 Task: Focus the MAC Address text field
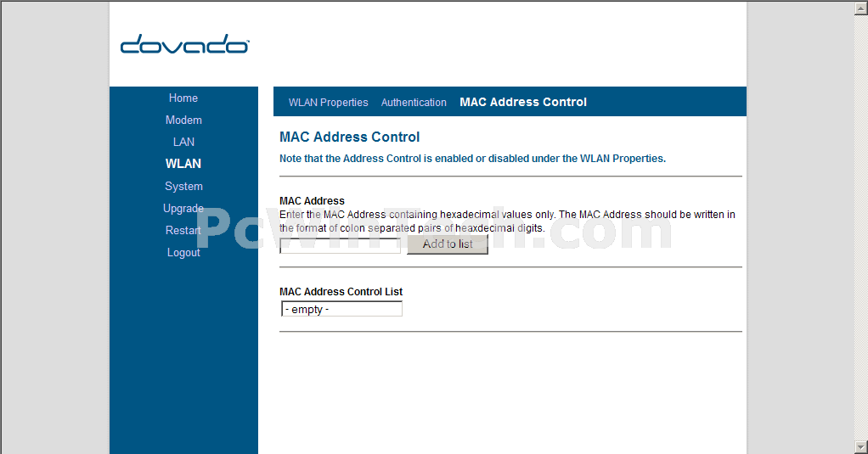coord(340,245)
